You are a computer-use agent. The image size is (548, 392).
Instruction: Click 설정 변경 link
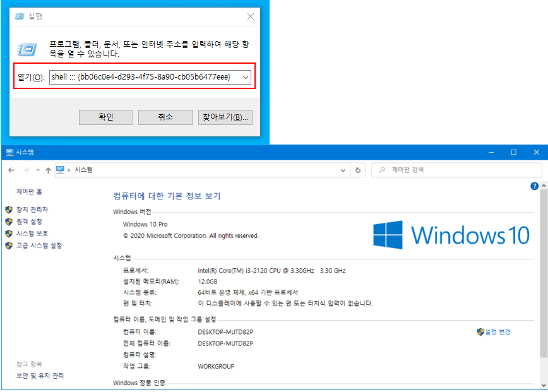pos(497,332)
